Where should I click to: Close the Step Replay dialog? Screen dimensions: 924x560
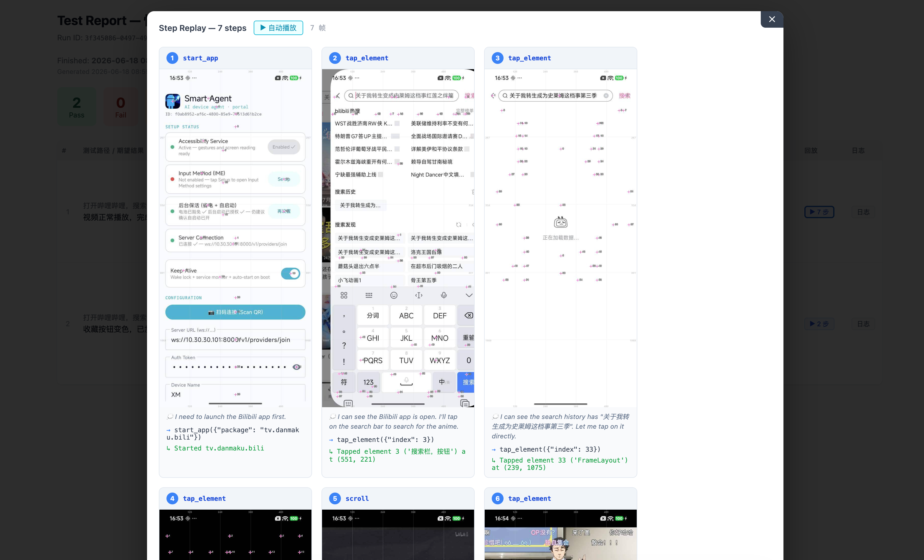pos(772,19)
